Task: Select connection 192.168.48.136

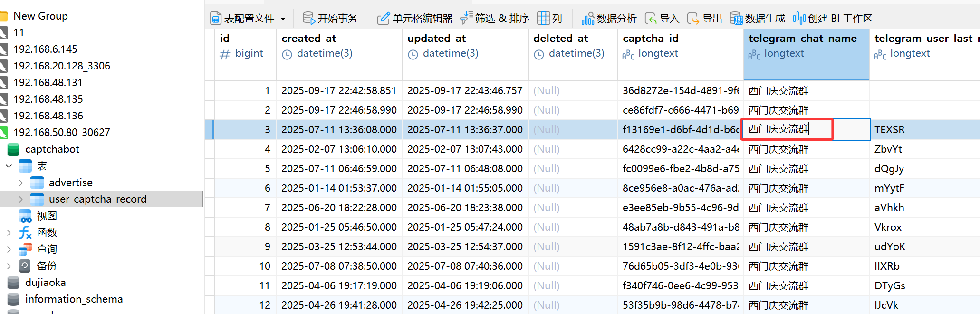Action: [48, 116]
